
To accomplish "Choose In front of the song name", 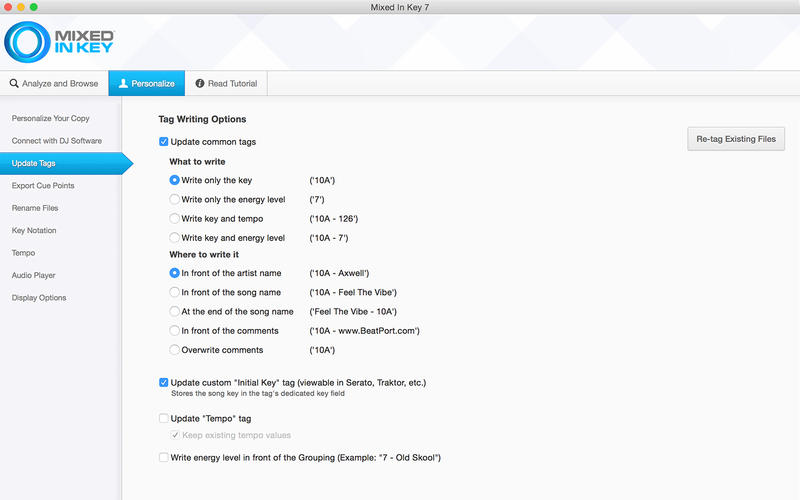I will coord(174,292).
